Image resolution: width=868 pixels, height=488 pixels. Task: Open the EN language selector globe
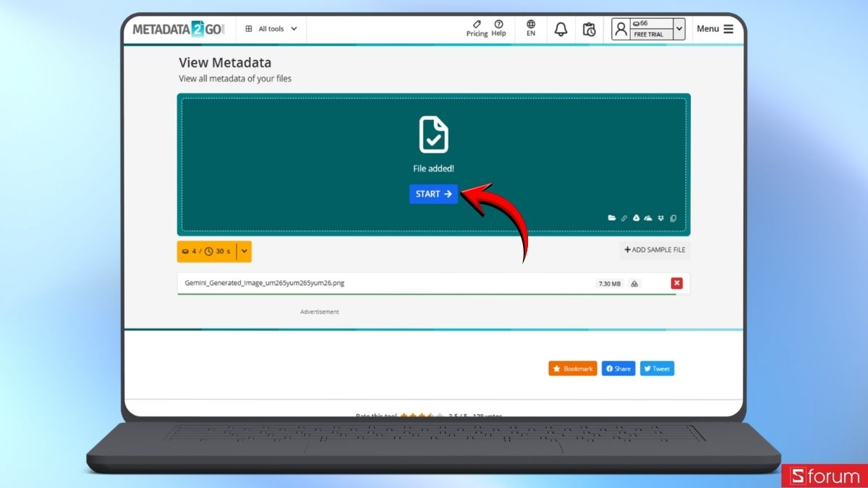pos(530,28)
